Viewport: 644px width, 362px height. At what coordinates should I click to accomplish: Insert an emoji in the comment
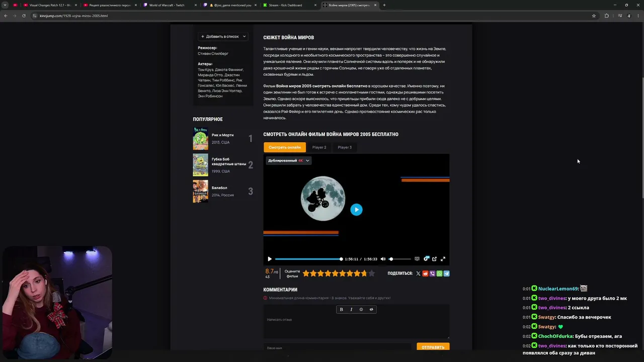(x=361, y=309)
